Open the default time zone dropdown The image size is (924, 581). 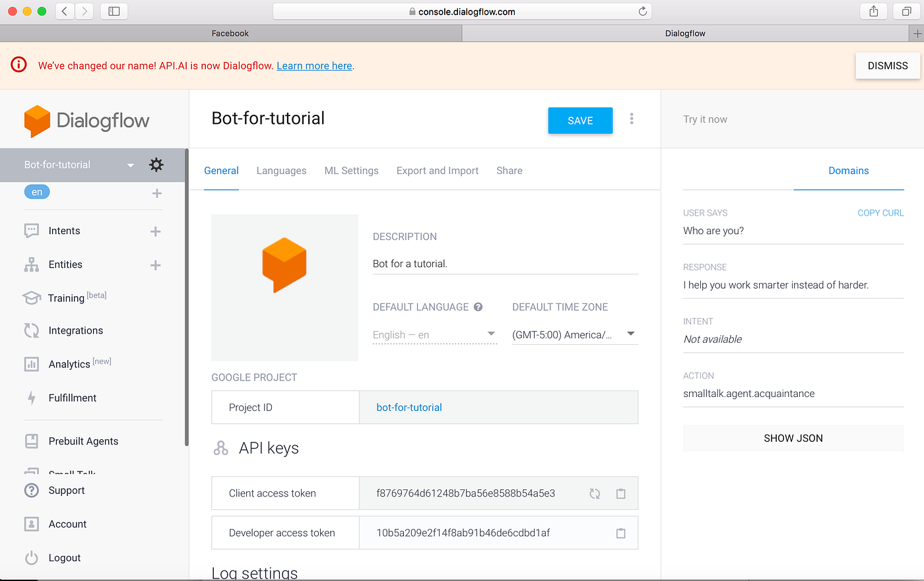pyautogui.click(x=575, y=334)
